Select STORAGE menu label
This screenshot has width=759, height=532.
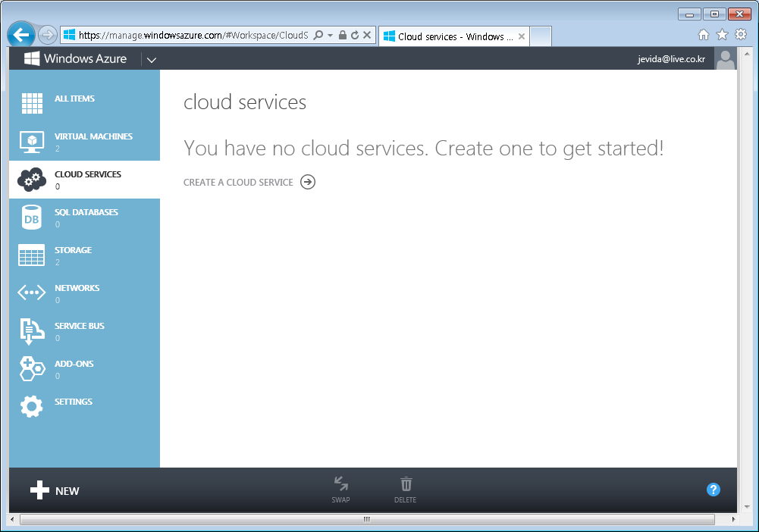(73, 250)
